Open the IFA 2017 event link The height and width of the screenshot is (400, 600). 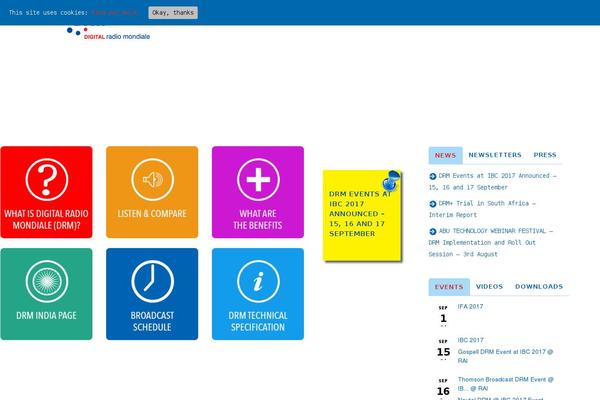pyautogui.click(x=470, y=307)
